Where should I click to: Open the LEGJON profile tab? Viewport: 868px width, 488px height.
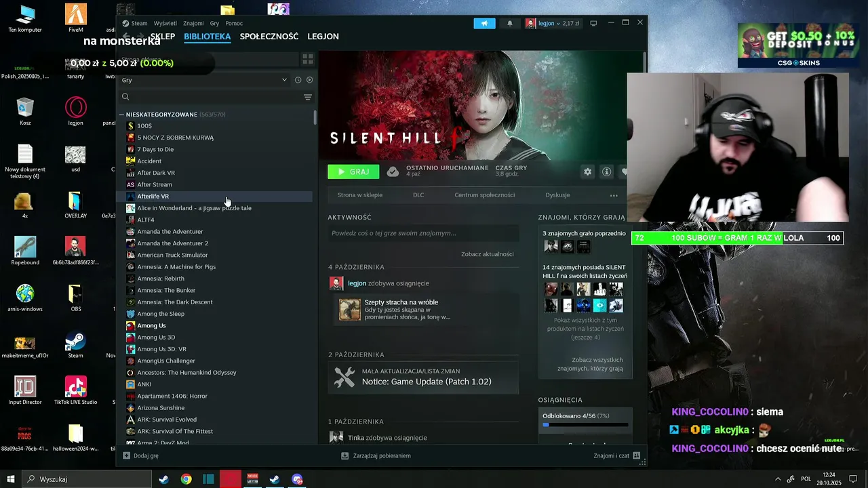click(x=323, y=37)
